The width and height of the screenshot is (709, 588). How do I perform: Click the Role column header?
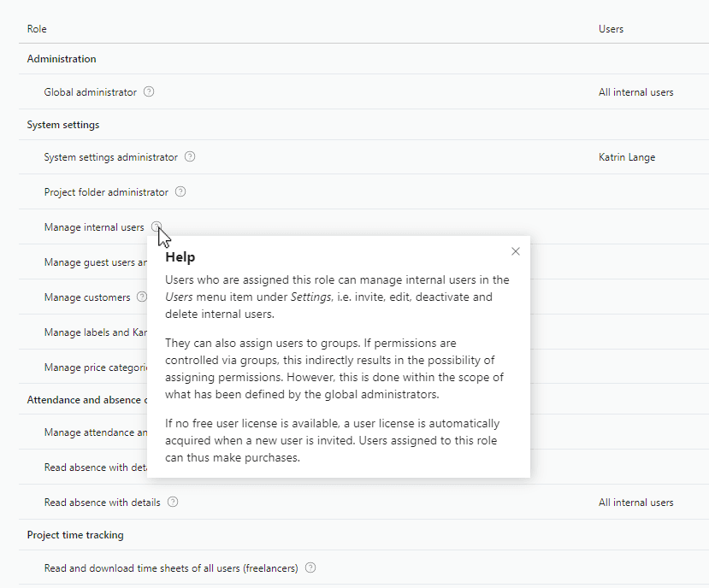point(37,29)
